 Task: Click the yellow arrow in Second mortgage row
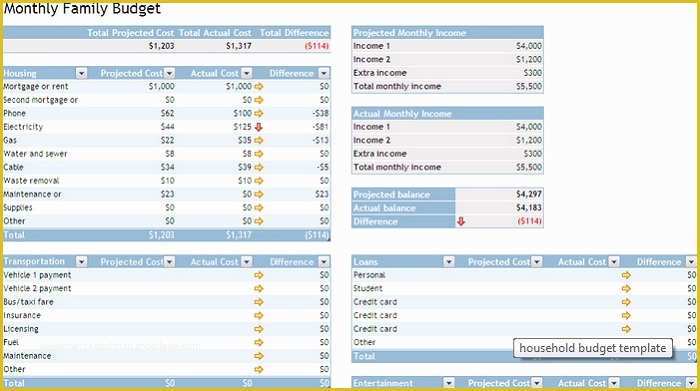click(259, 100)
